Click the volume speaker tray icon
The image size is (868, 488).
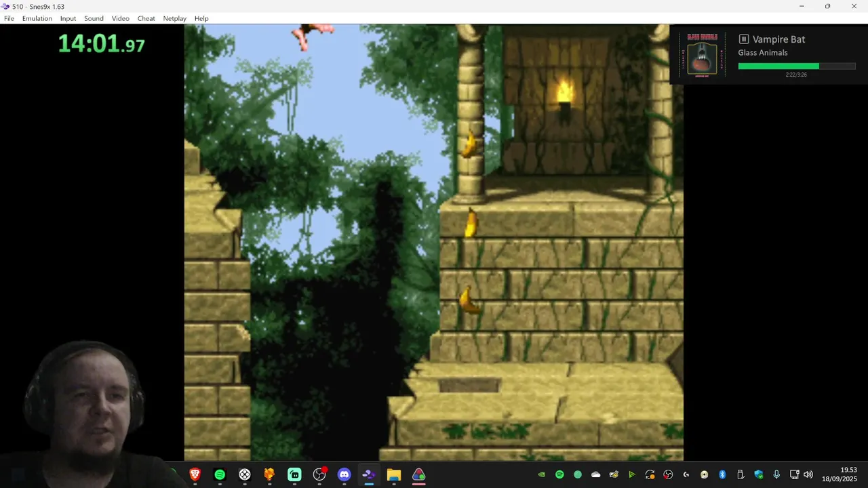pyautogui.click(x=808, y=475)
